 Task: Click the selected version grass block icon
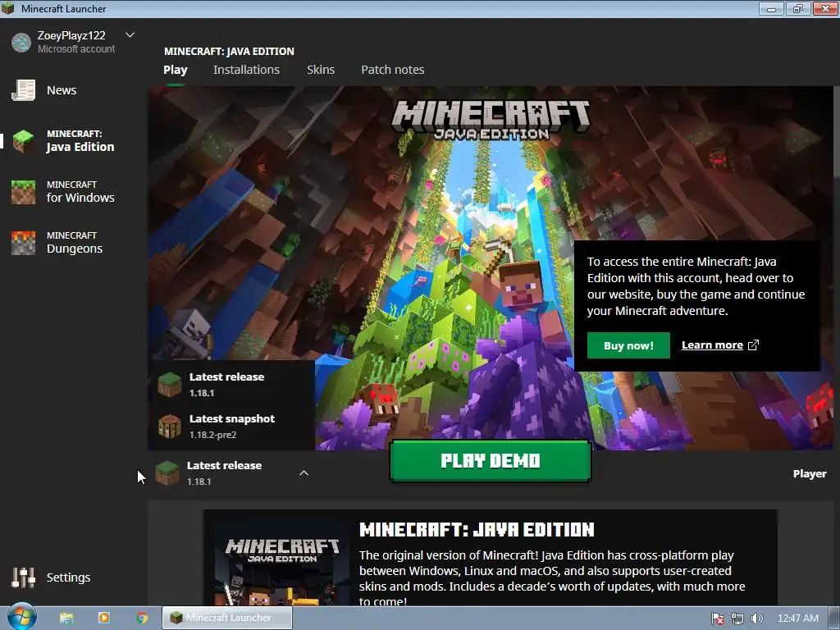point(167,472)
